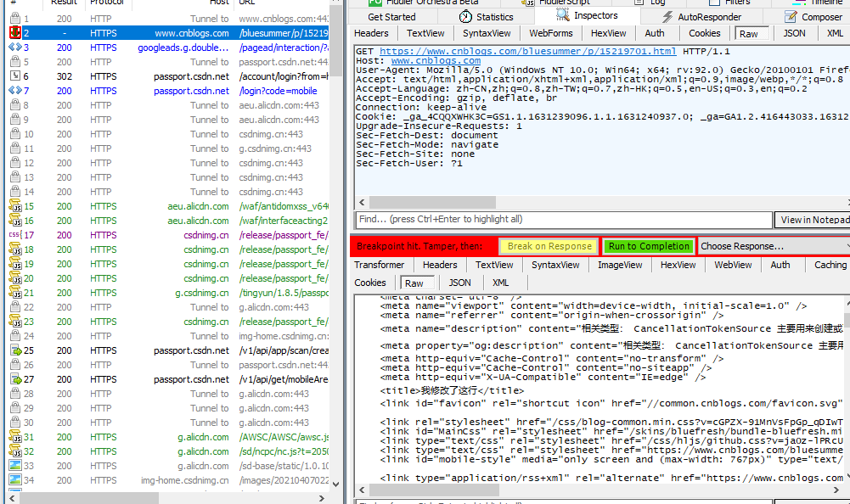Click the lightning icon on the AutoResponder tab
Image resolution: width=850 pixels, height=504 pixels.
(x=667, y=17)
